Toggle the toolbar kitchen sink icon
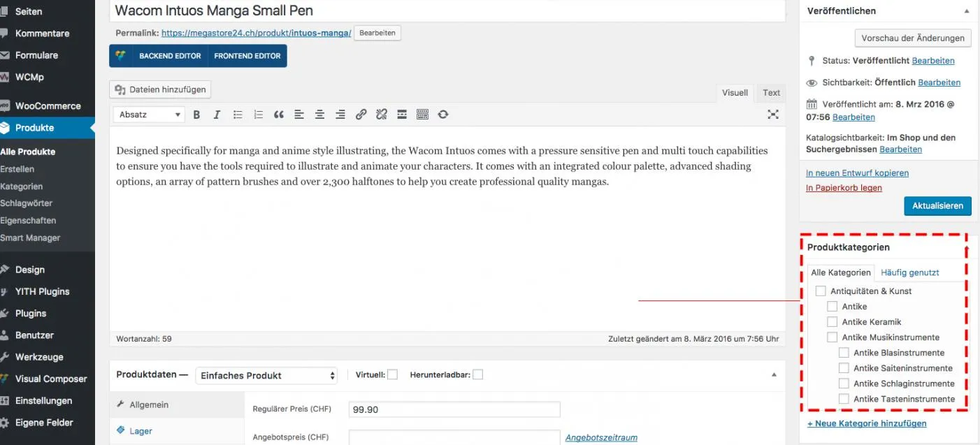This screenshot has height=445, width=980. coord(422,115)
